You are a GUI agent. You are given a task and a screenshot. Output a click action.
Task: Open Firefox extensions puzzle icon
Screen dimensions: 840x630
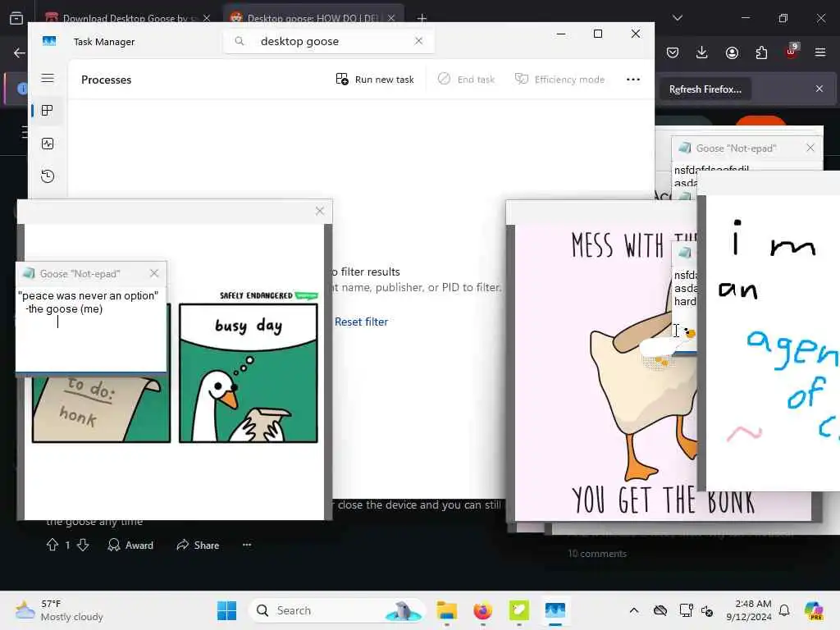click(761, 52)
